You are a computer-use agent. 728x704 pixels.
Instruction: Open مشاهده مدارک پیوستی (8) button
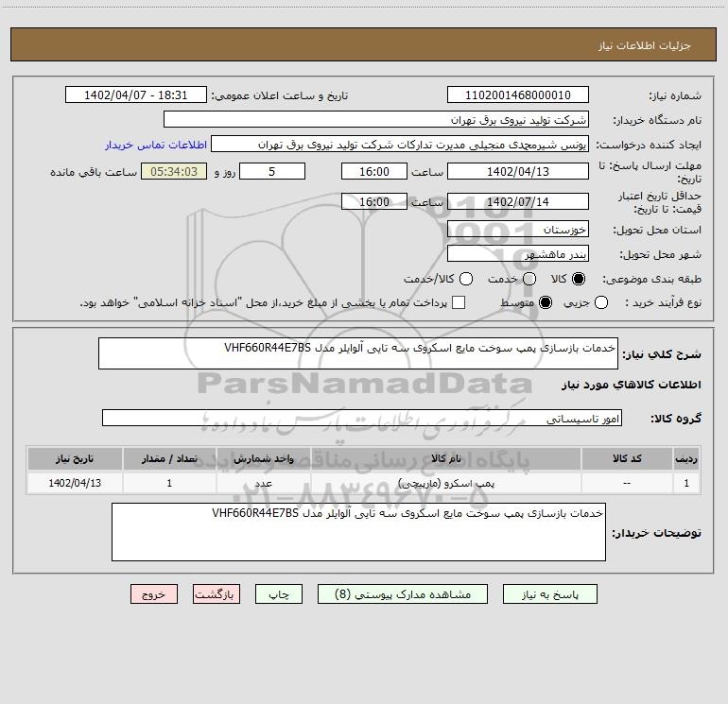pyautogui.click(x=403, y=594)
